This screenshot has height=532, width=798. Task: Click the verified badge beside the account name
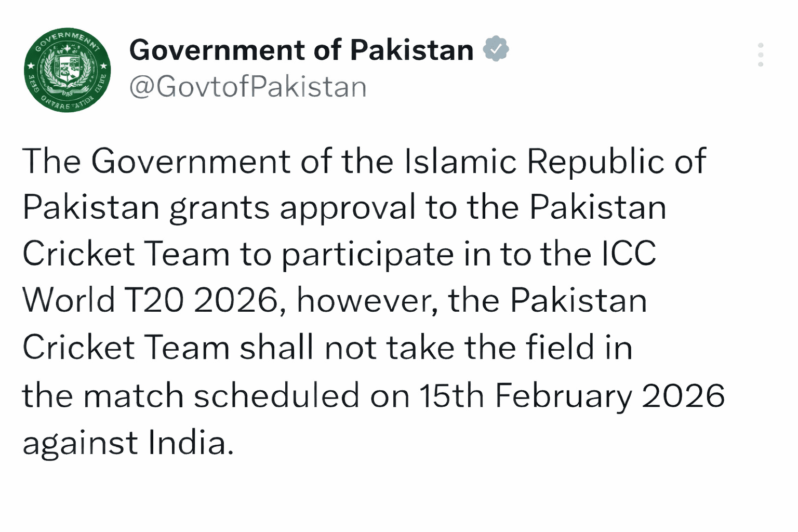497,49
